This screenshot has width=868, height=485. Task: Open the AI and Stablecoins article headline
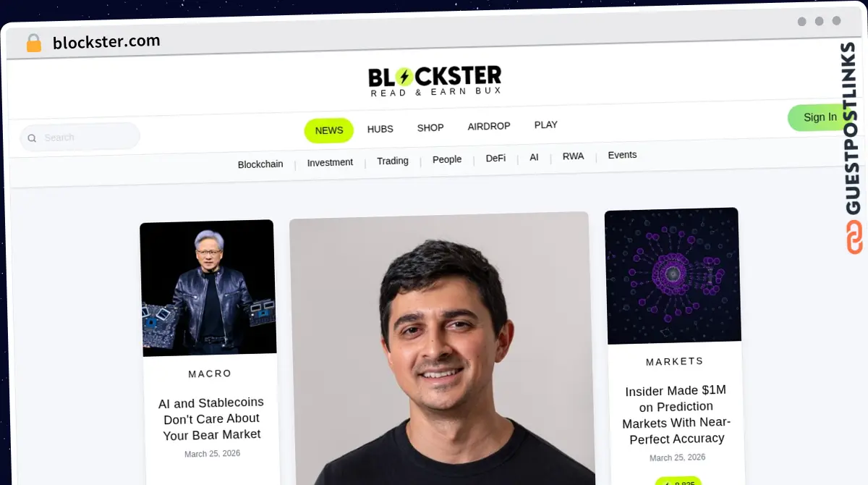(x=211, y=418)
